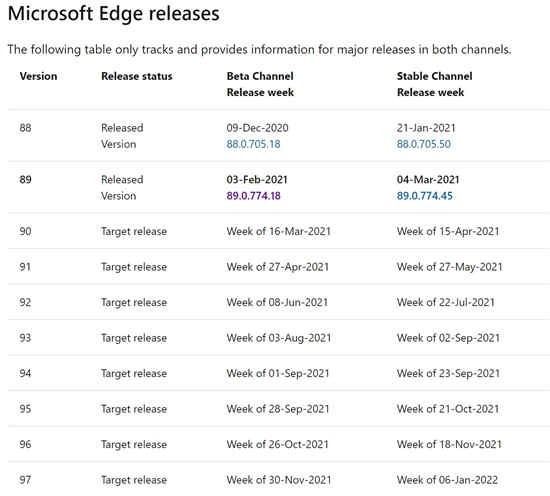Select version 90 row number
550x496 pixels.
25,232
